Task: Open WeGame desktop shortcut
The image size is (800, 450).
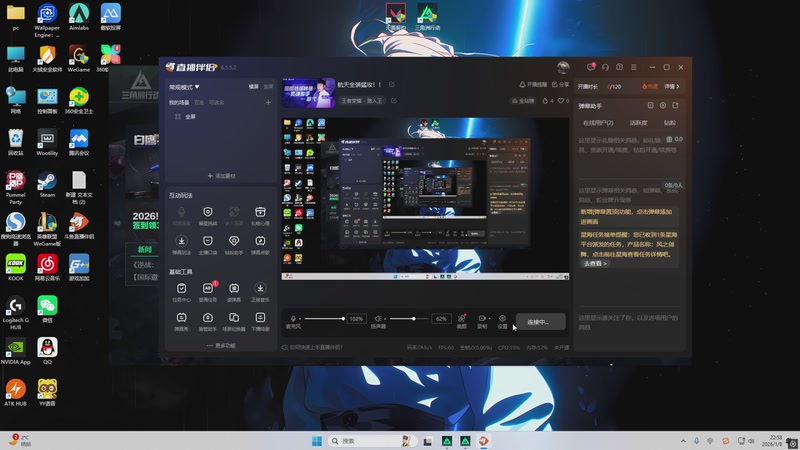Action: [x=79, y=59]
